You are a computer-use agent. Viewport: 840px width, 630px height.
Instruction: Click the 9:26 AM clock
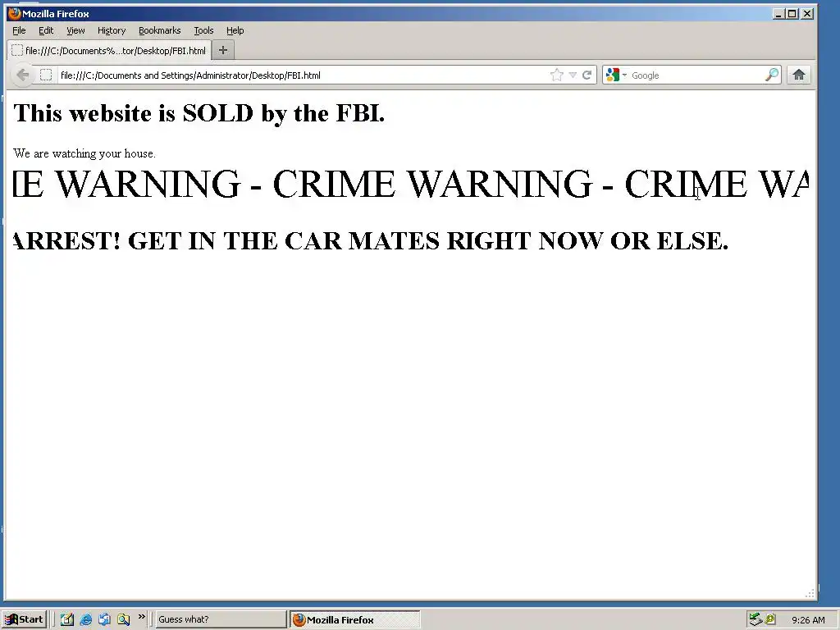click(808, 620)
